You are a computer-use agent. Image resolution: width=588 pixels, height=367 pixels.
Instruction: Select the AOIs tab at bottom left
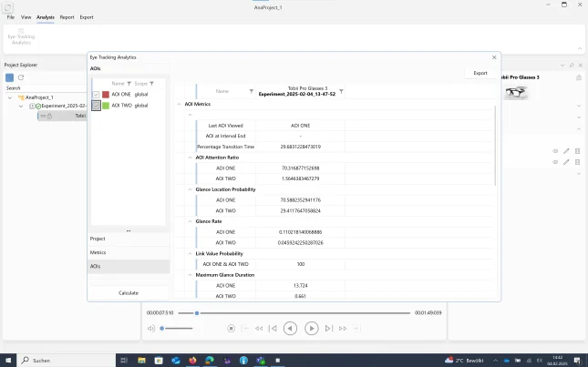pyautogui.click(x=129, y=267)
